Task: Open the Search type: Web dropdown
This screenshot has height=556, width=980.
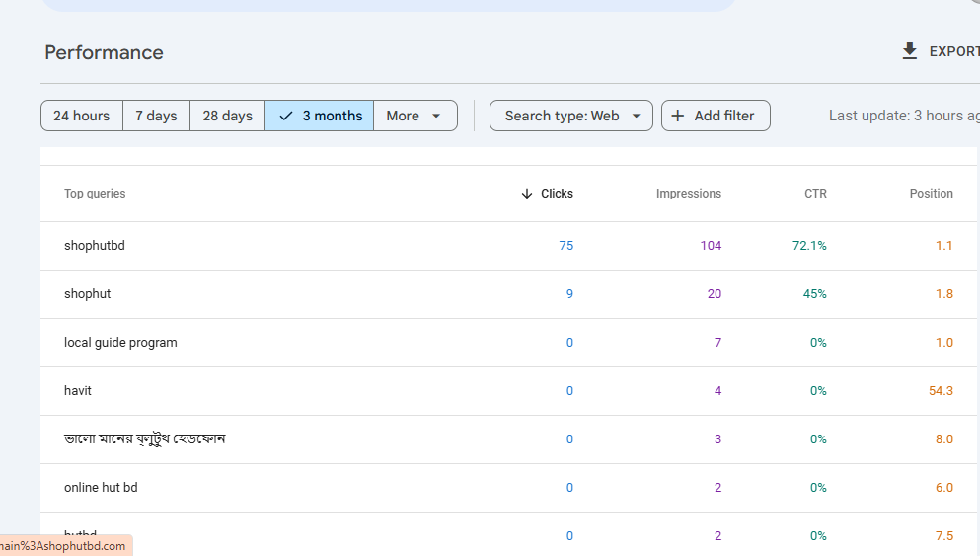Action: click(571, 116)
